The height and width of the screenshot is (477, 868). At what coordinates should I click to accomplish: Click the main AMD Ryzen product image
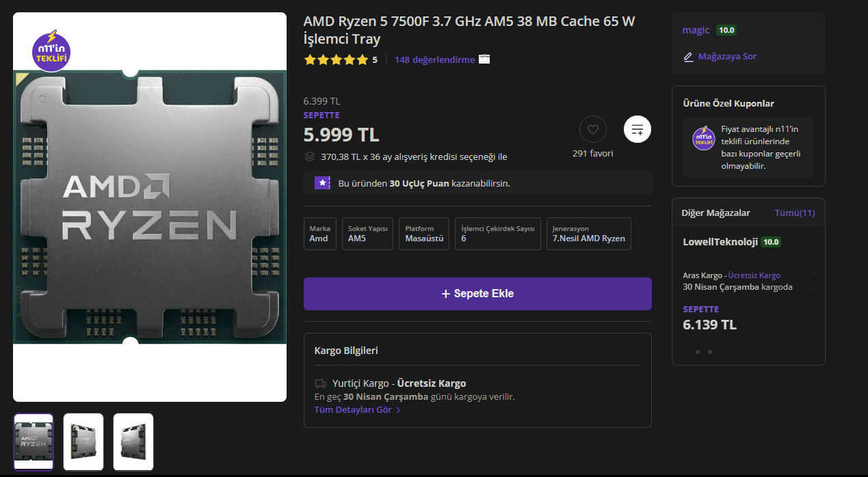[150, 207]
